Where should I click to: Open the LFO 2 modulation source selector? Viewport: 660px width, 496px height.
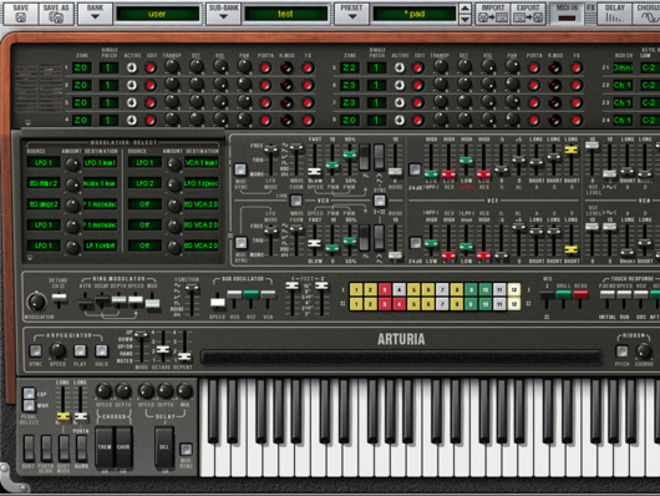[144, 184]
